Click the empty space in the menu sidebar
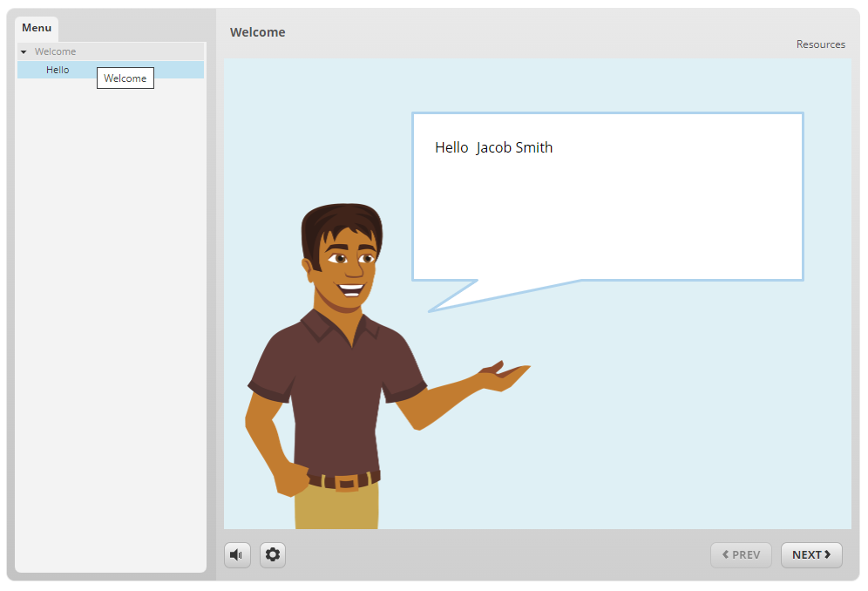This screenshot has width=868, height=591. (111, 349)
